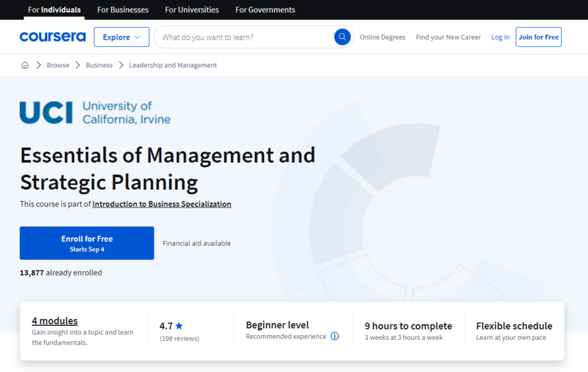Click the Coursera logo
Viewport: 588px width, 372px height.
tap(52, 37)
